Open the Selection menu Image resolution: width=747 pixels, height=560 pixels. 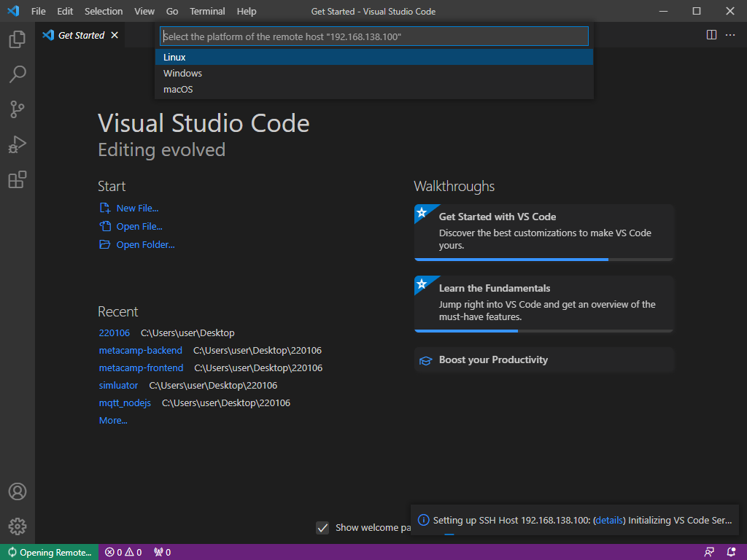click(104, 11)
